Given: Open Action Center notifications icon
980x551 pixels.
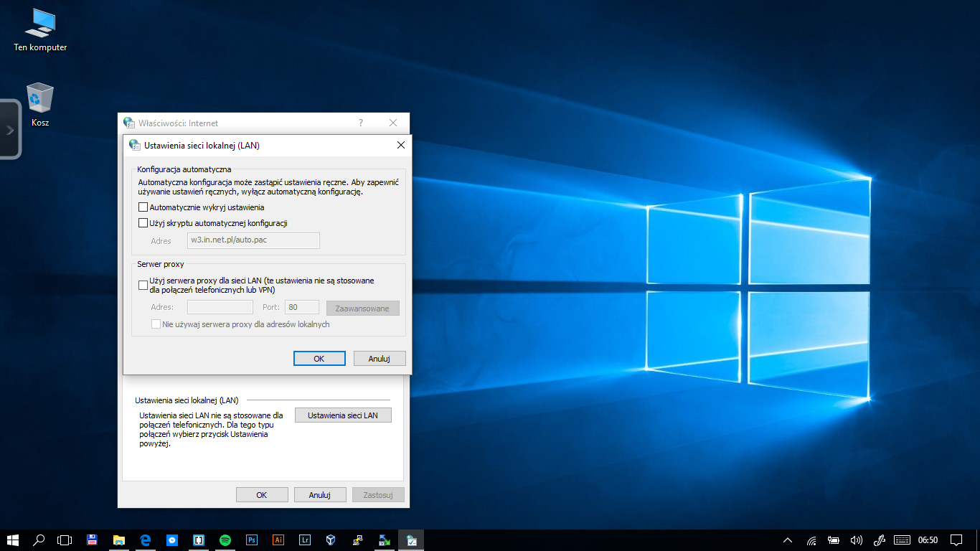Looking at the screenshot, I should tap(956, 540).
